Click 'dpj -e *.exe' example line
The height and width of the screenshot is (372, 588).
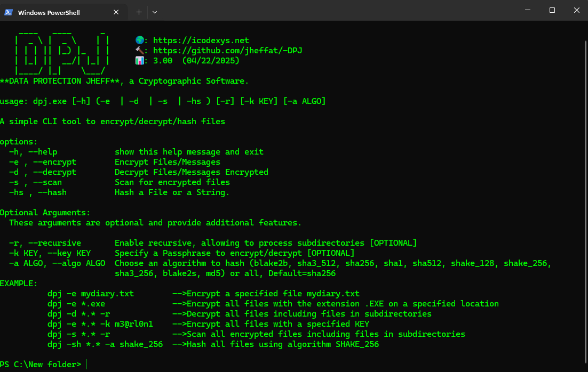(273, 303)
